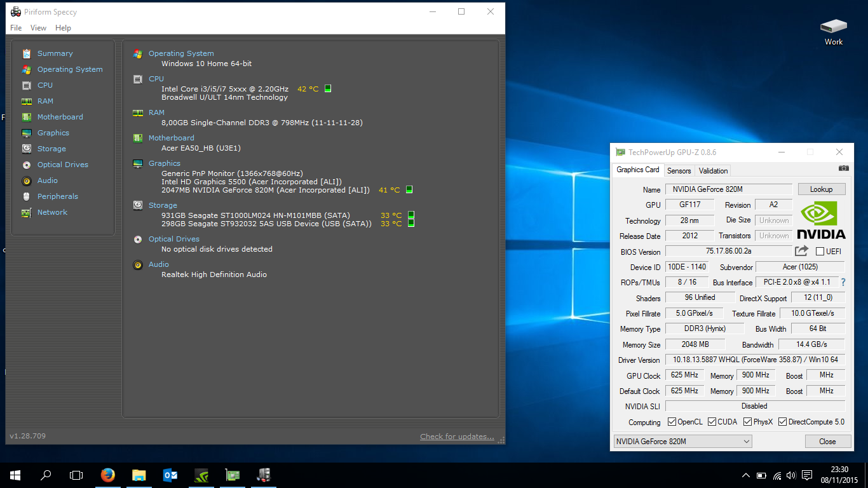This screenshot has height=488, width=868.
Task: Switch to GPU-Z via its taskbar icon
Action: click(233, 475)
